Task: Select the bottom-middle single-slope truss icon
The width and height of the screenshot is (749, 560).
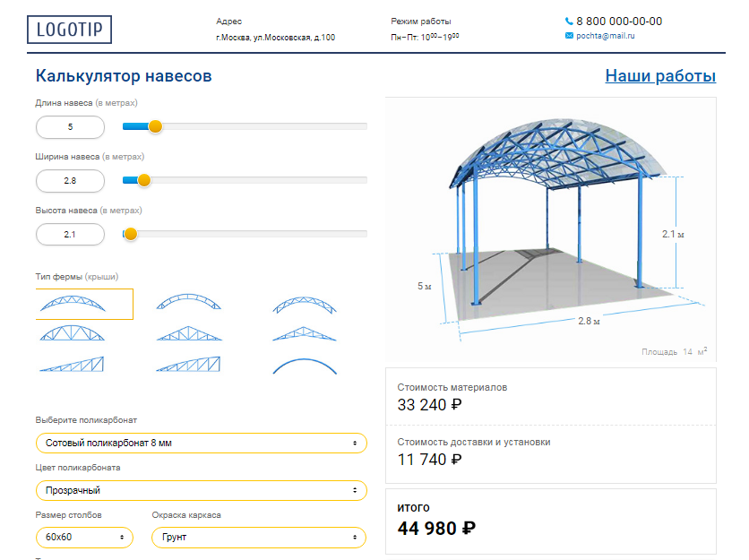Action: 188,364
